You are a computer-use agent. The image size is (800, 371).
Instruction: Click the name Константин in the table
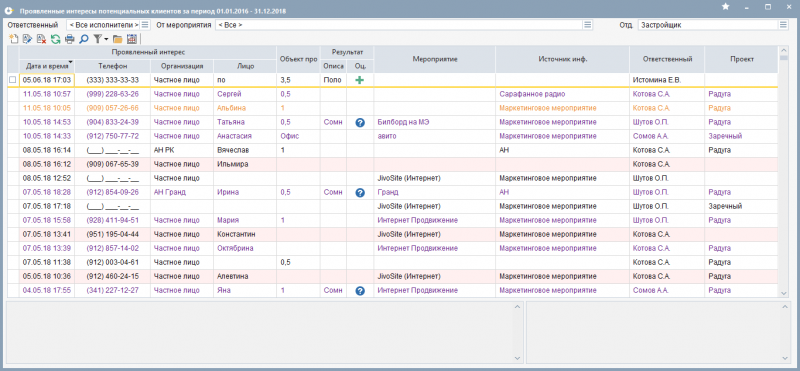point(236,234)
